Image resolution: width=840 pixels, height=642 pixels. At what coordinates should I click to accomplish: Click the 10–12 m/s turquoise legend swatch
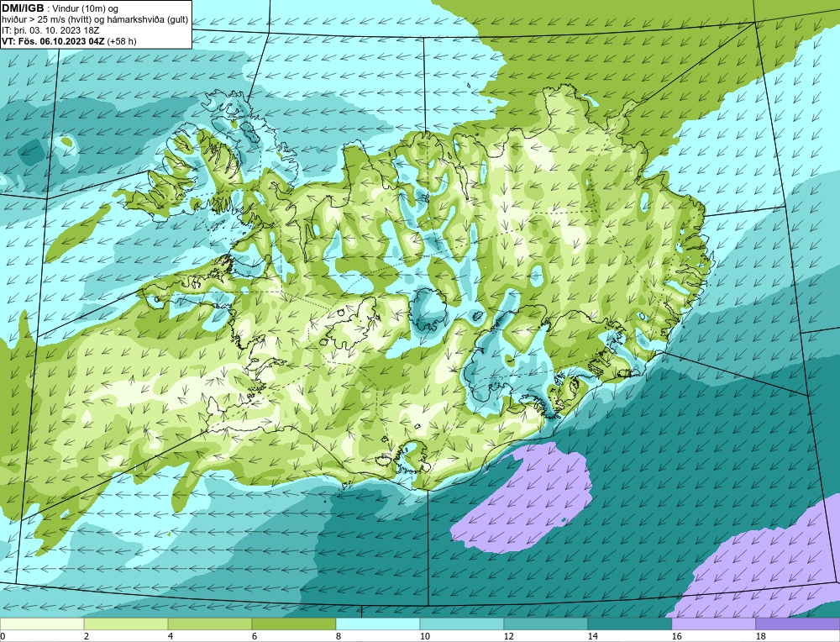point(462,624)
